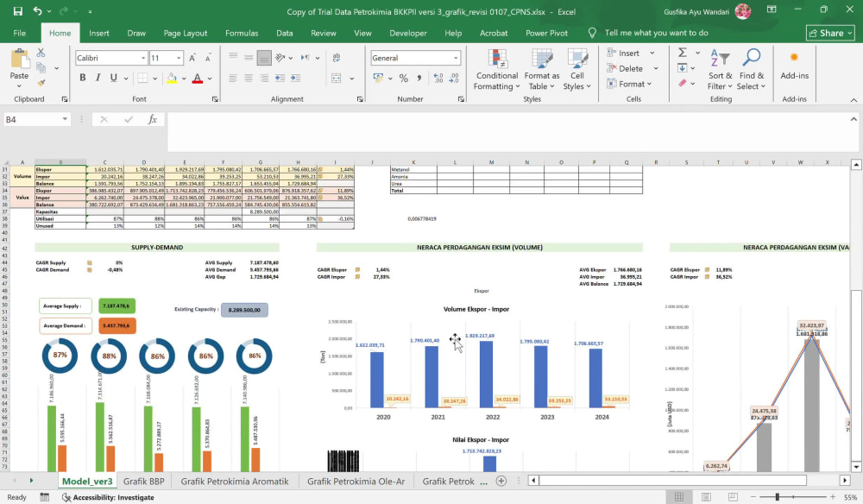Image resolution: width=863 pixels, height=504 pixels.
Task: Click the vertical scrollbar down arrow
Action: click(x=856, y=467)
